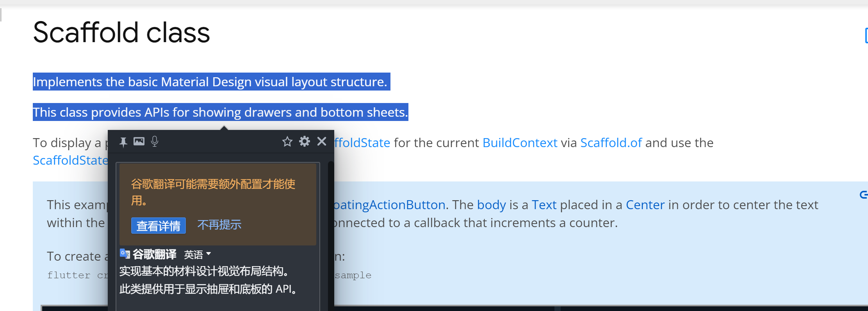Viewport: 868px width, 311px height.
Task: Click the image translation icon
Action: click(x=139, y=141)
